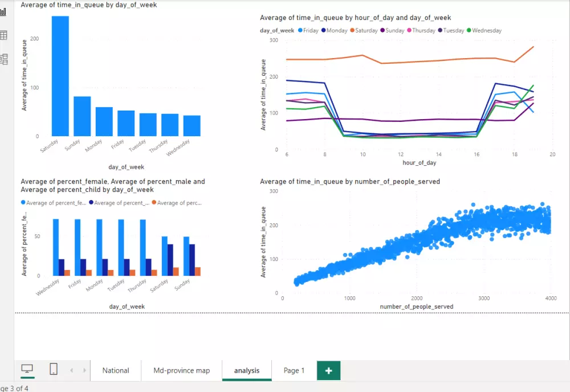Image resolution: width=570 pixels, height=392 pixels.
Task: Click Monday legend marker
Action: pyautogui.click(x=323, y=30)
